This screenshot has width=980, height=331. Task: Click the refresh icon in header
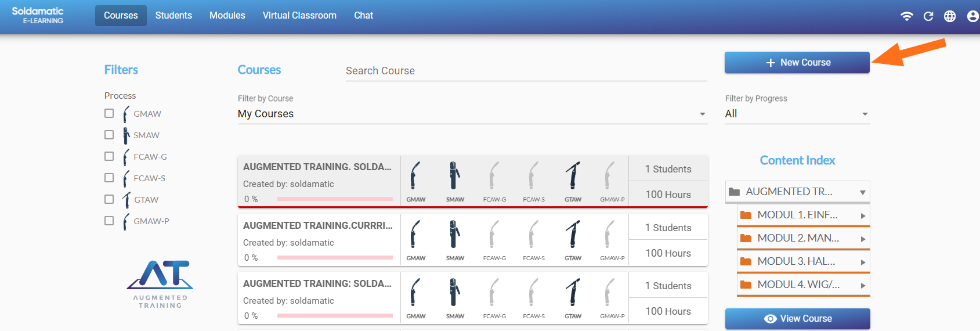point(928,16)
